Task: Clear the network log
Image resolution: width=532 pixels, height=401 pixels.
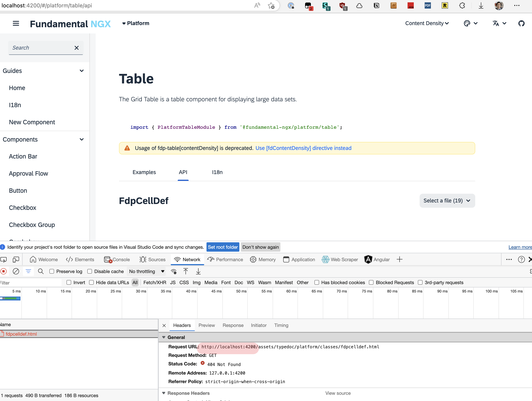Action: [x=16, y=271]
